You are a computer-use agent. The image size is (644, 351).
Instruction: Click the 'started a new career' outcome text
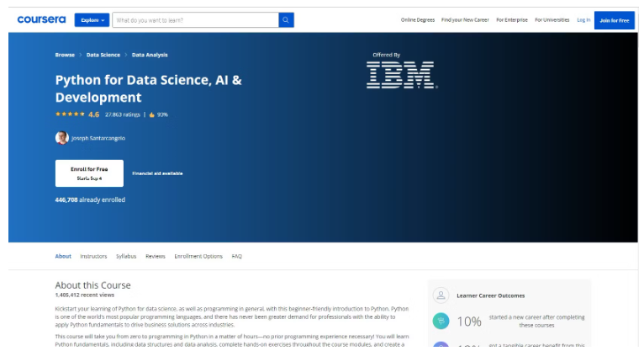click(x=536, y=321)
